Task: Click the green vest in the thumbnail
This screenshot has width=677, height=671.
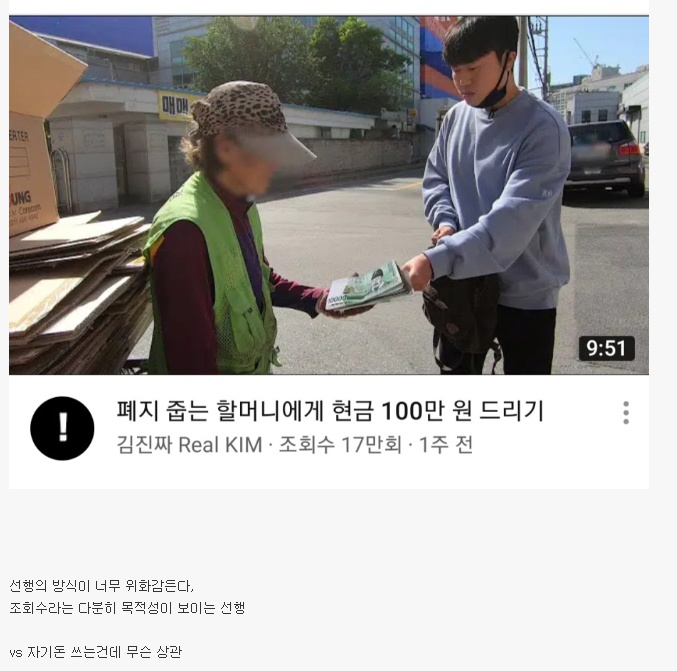Action: (x=213, y=276)
